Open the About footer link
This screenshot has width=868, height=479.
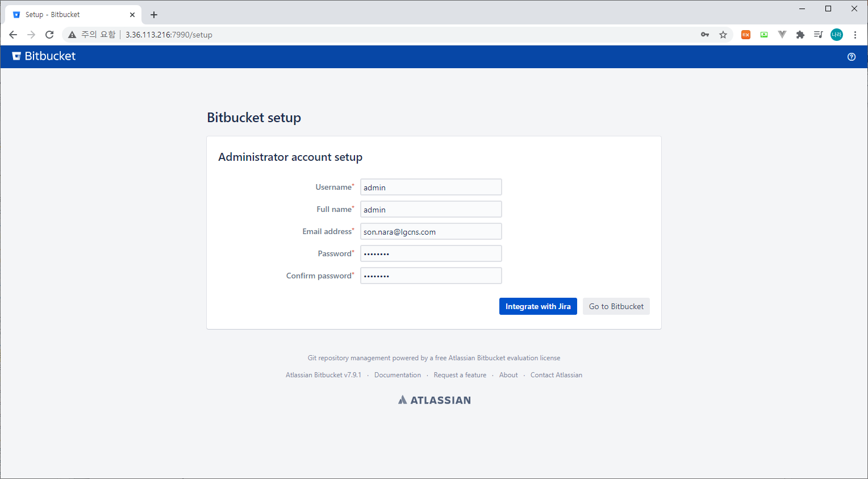[508, 375]
